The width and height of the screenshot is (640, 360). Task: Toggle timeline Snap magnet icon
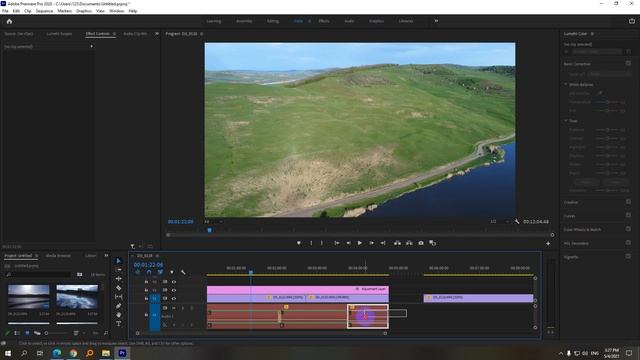coord(149,272)
